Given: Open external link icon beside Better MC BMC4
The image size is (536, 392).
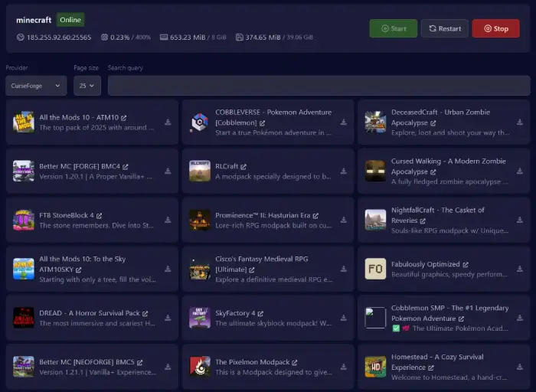Looking at the screenshot, I should 126,166.
